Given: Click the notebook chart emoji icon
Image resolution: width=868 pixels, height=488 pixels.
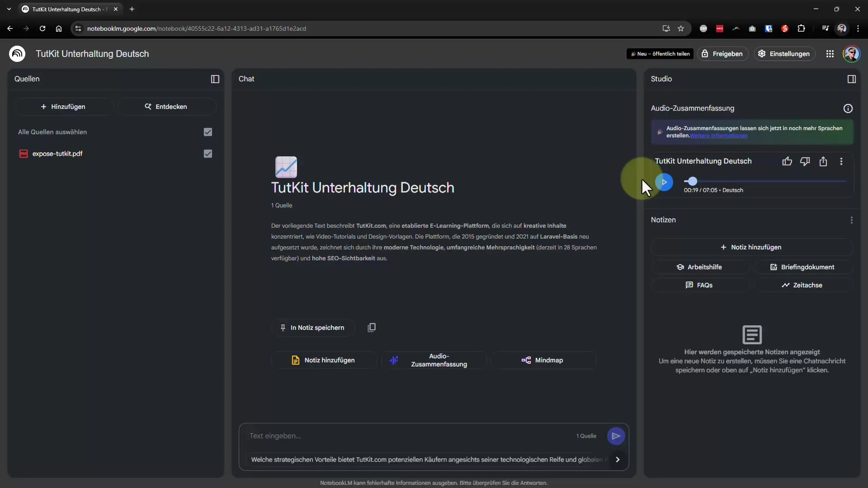Looking at the screenshot, I should pos(286,167).
